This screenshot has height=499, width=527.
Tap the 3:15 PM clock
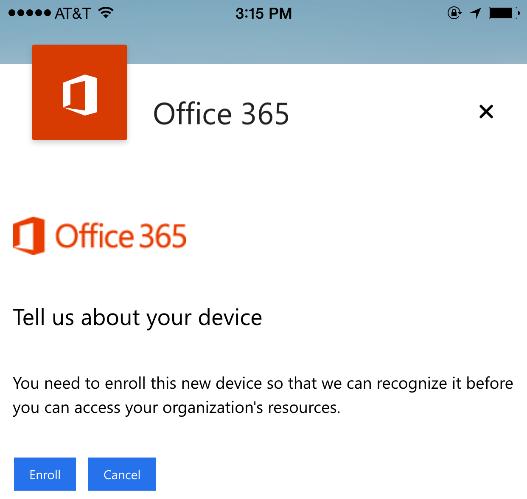pyautogui.click(x=264, y=13)
